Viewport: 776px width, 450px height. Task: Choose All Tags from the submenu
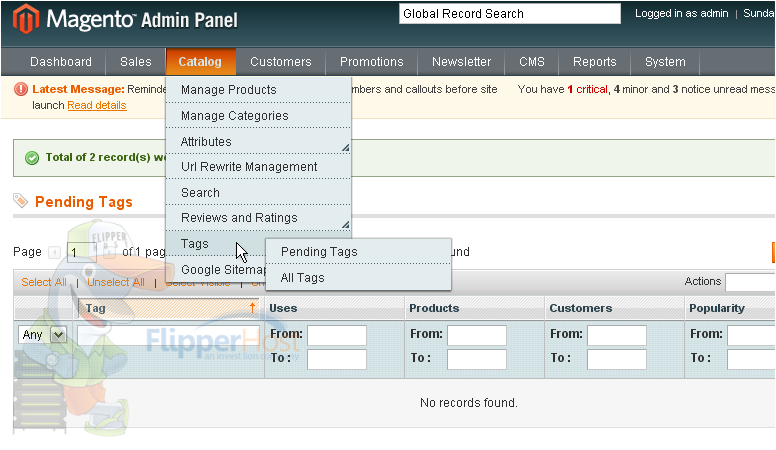click(359, 277)
